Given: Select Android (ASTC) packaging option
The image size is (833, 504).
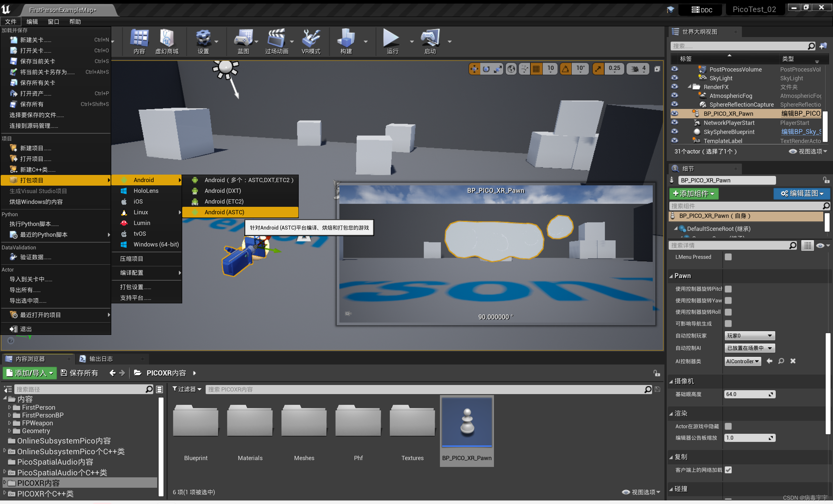Looking at the screenshot, I should pyautogui.click(x=225, y=212).
